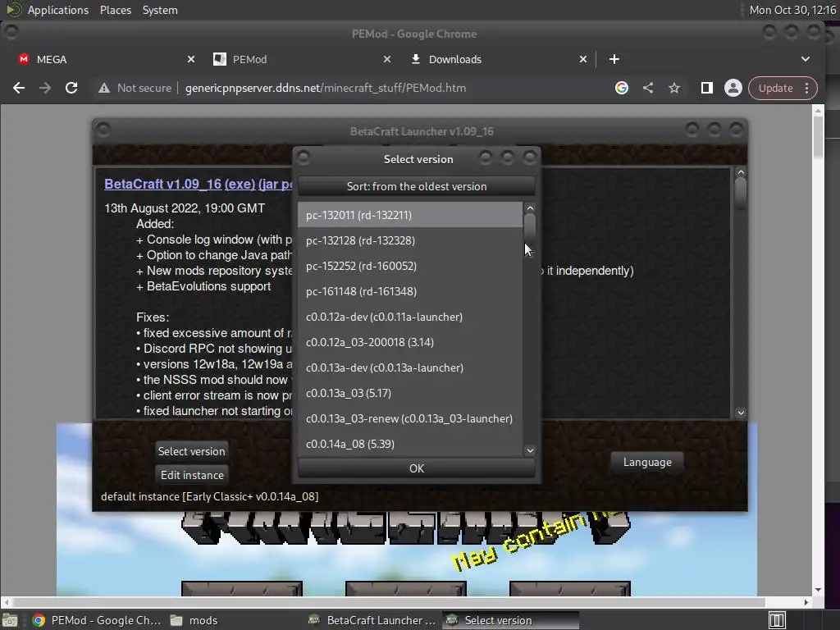
Task: Open the Places menu
Action: (115, 10)
